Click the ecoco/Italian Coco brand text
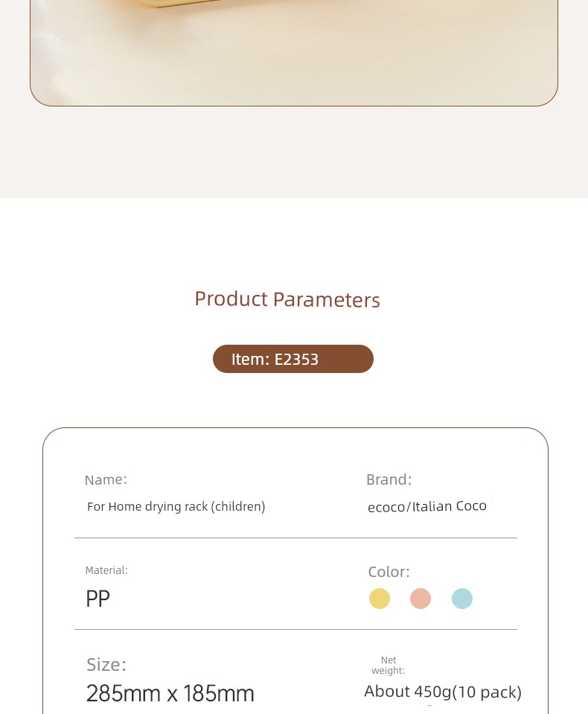 pos(427,506)
